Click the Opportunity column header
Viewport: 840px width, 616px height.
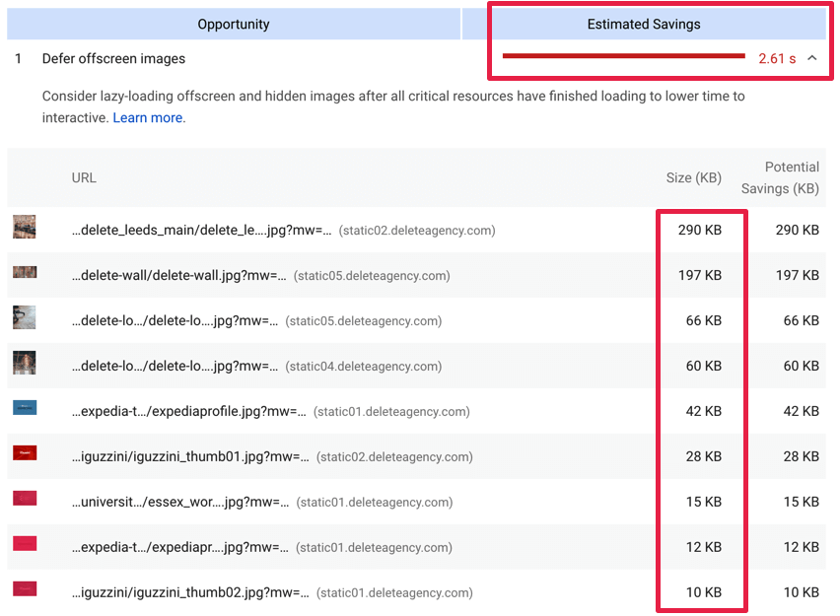click(234, 24)
